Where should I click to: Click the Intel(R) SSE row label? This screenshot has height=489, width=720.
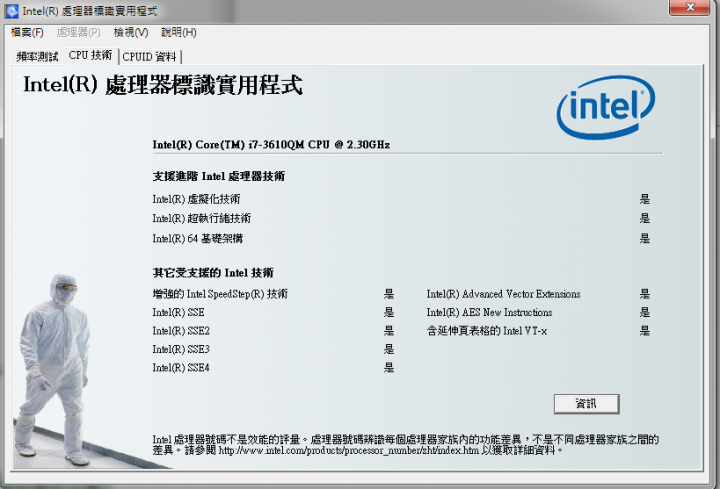(178, 312)
